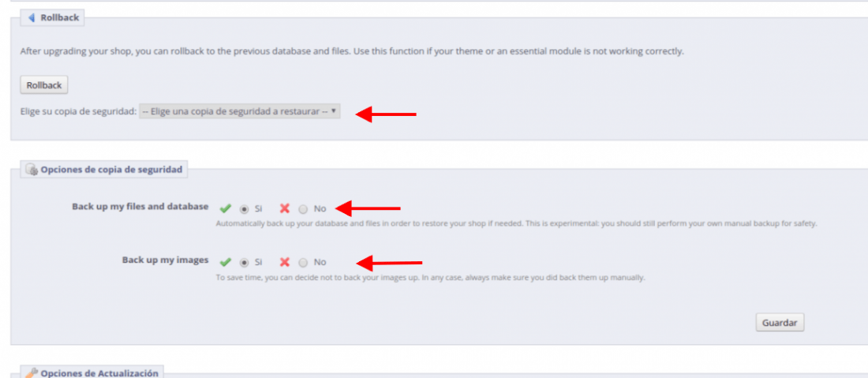868x378 pixels.
Task: Select No for Back up my files and database
Action: point(303,209)
